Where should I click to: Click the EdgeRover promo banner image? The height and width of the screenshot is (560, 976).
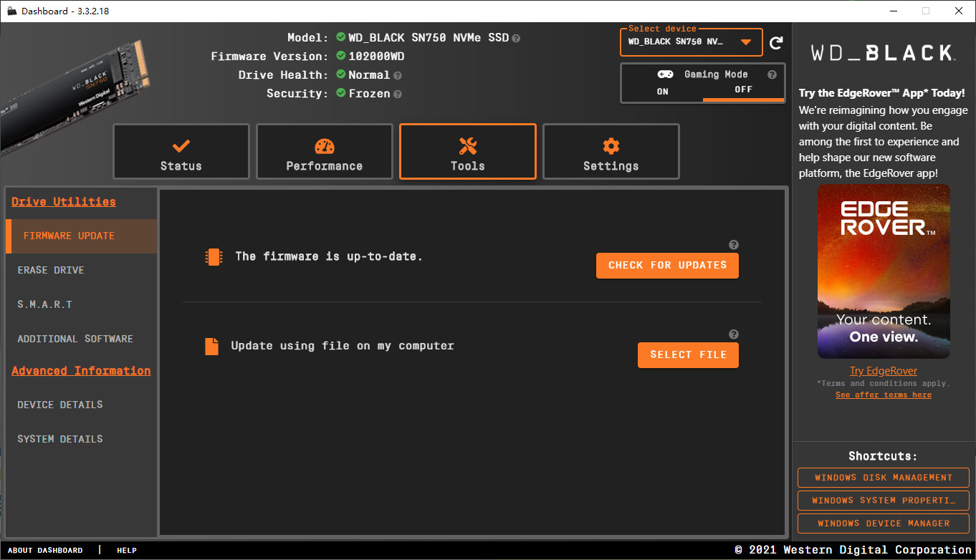[x=884, y=271]
